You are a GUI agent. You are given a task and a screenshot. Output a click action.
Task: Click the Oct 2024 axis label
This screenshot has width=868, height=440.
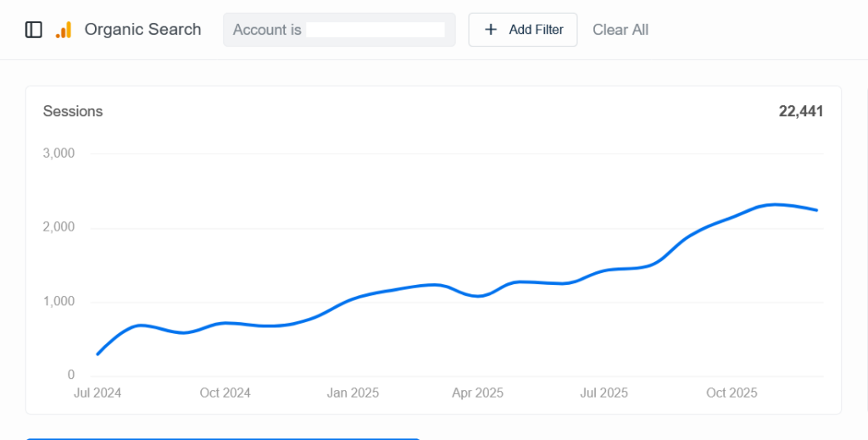[x=225, y=393]
